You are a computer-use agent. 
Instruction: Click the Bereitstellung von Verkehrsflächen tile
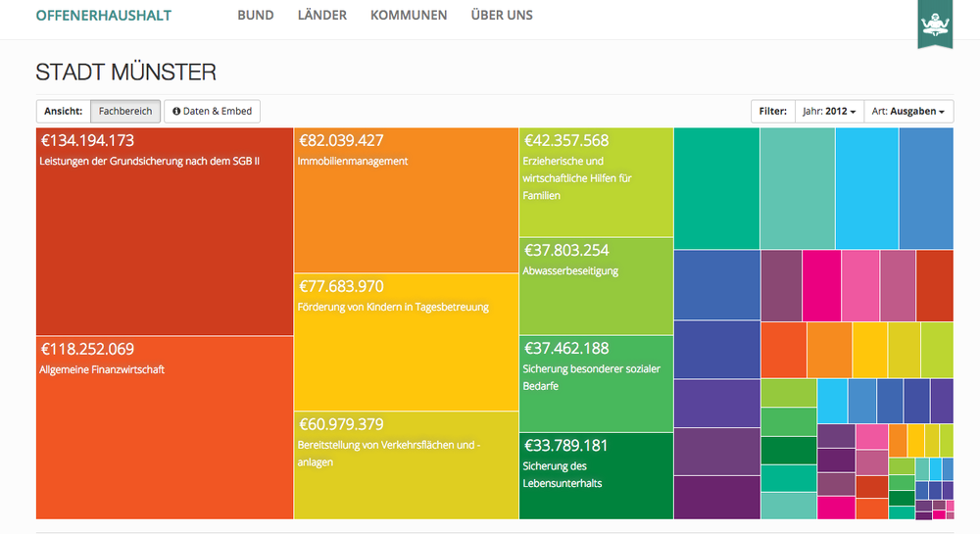(406, 465)
